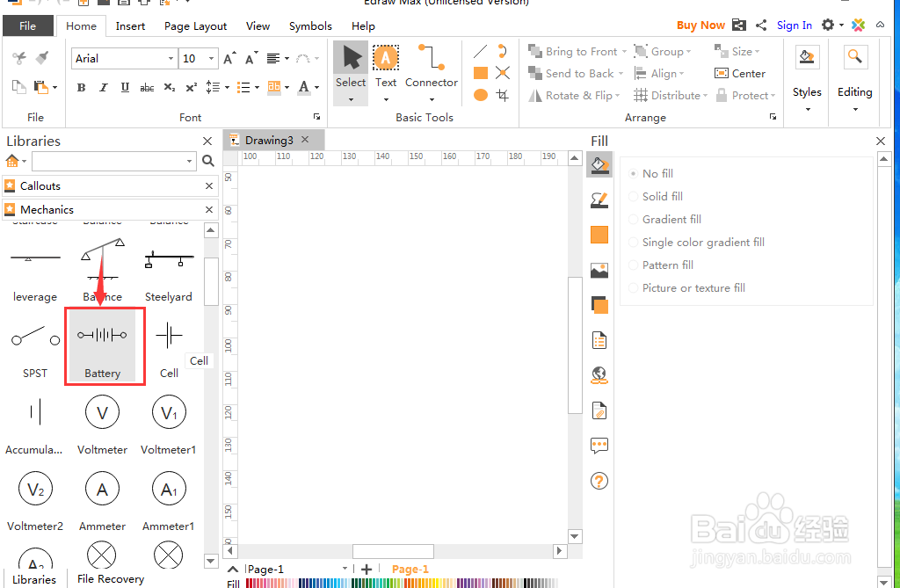Activate the Text tool
This screenshot has width=900, height=588.
tap(386, 72)
